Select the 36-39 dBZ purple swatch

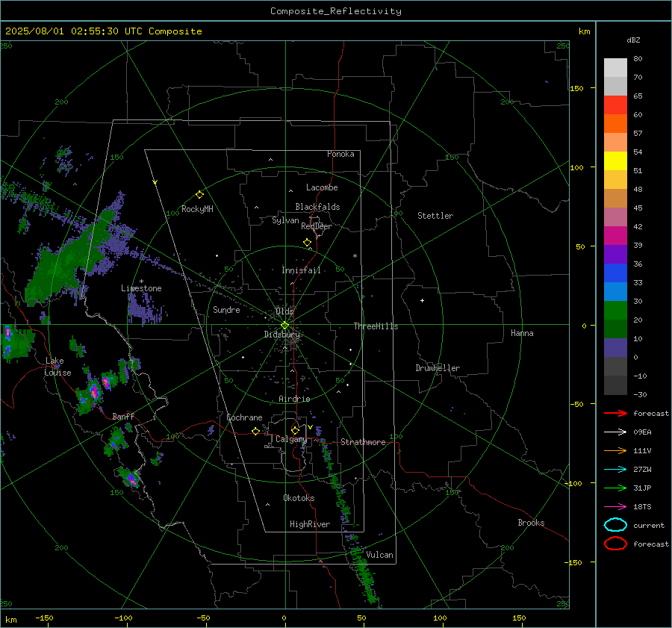point(615,254)
